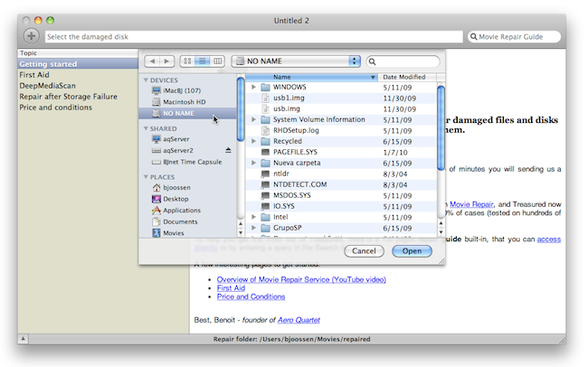The width and height of the screenshot is (588, 367).
Task: Switch file dialog to list view
Action: [x=203, y=61]
